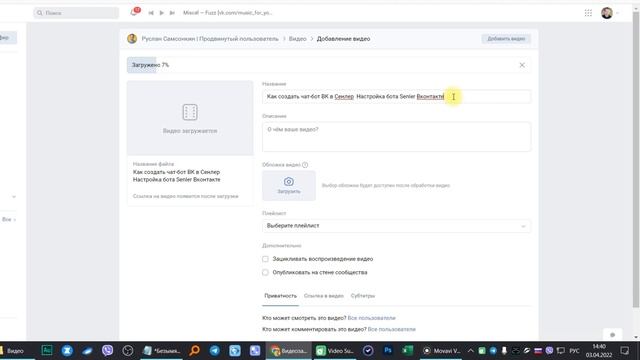Viewport: 640px width, 360px height.
Task: Open Adobe Audition from the taskbar
Action: pyautogui.click(x=47, y=350)
